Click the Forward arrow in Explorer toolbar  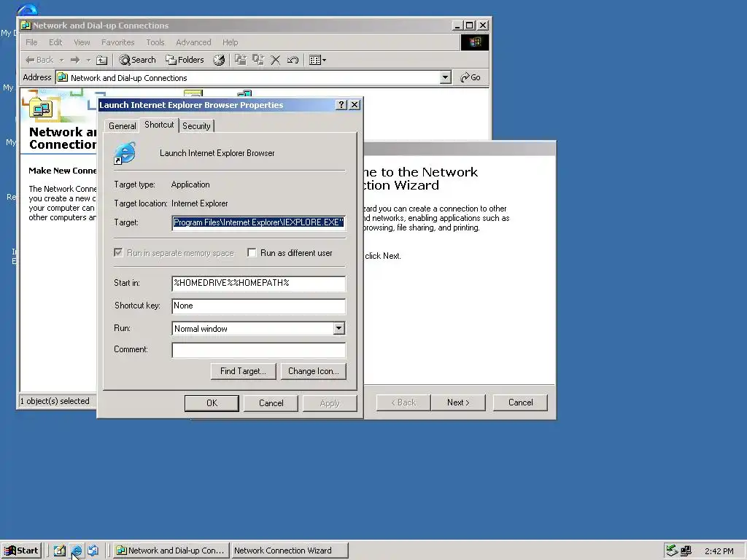(75, 60)
